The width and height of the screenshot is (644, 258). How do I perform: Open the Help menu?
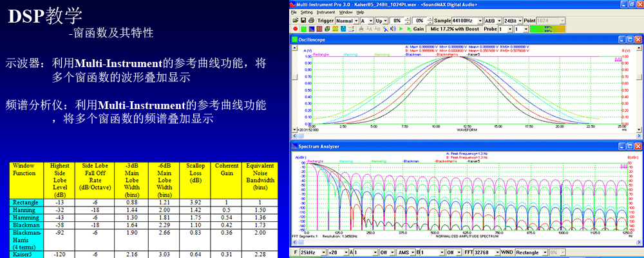tap(360, 12)
